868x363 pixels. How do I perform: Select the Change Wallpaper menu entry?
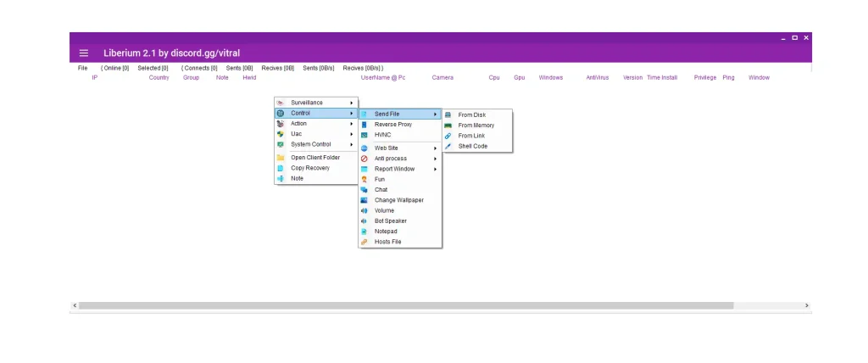click(x=400, y=200)
